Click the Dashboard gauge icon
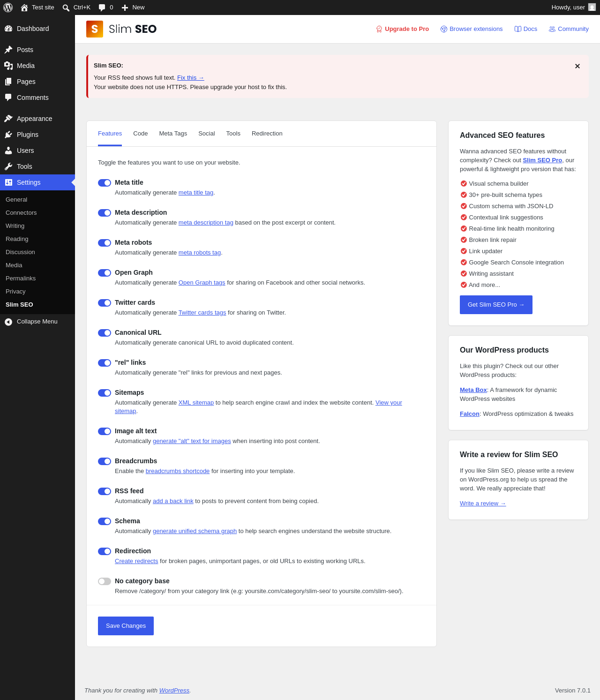 pos(8,29)
